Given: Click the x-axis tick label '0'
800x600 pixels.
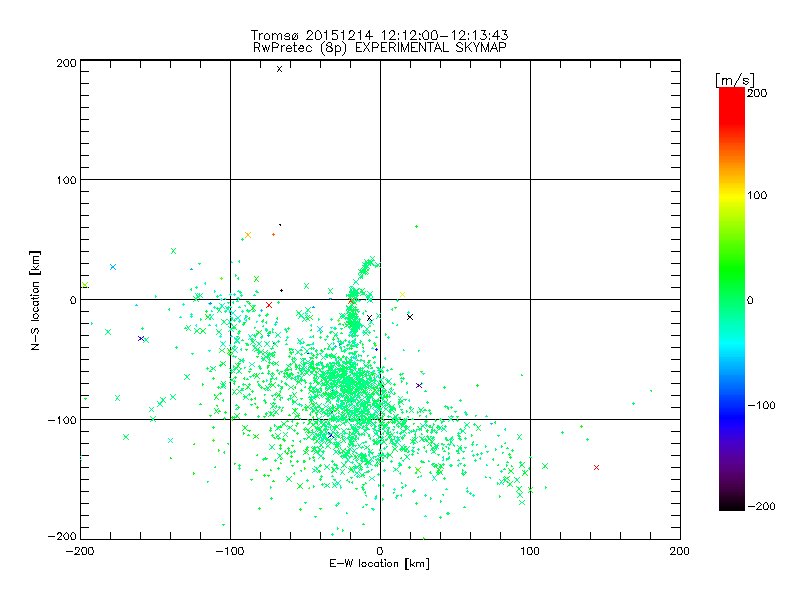Looking at the screenshot, I should click(380, 551).
